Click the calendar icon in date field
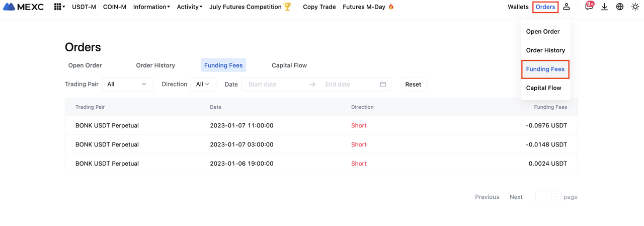This screenshot has height=226, width=644. 383,84
